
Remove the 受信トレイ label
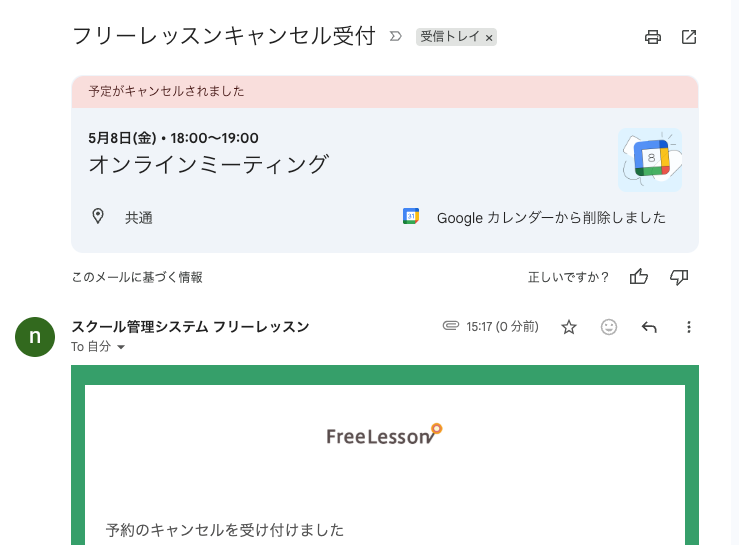489,38
